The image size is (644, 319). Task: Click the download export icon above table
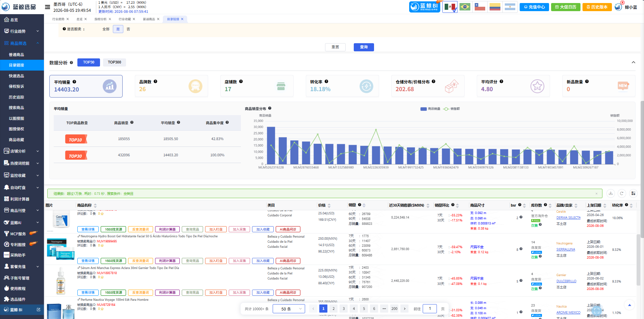tap(611, 193)
